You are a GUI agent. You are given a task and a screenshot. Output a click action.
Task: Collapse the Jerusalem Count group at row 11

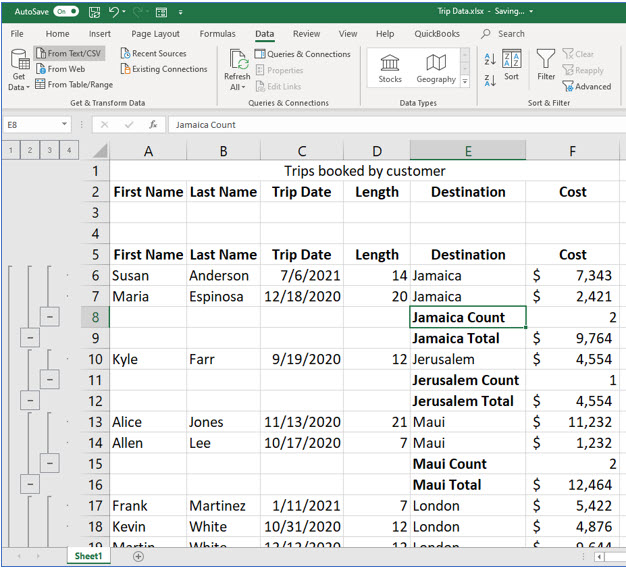(x=50, y=380)
